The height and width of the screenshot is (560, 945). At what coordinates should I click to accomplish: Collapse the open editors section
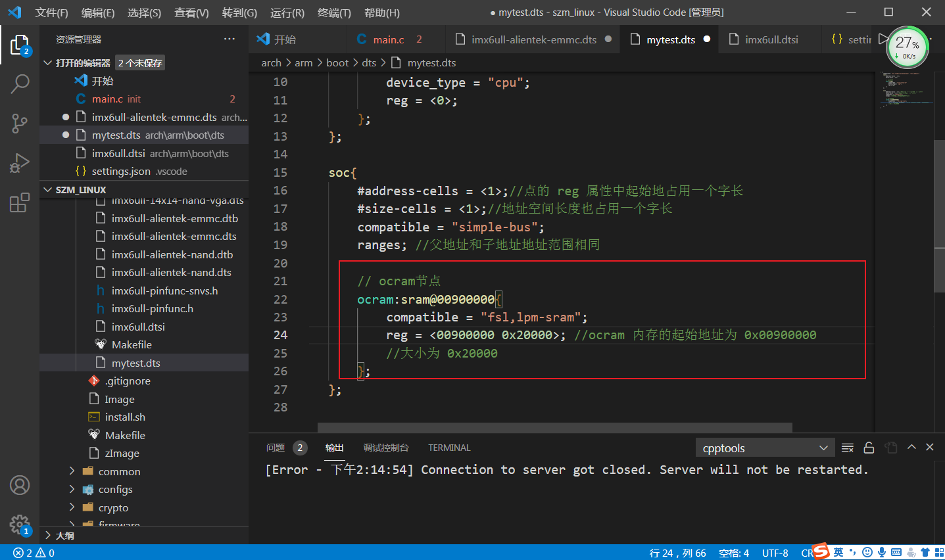pos(48,63)
